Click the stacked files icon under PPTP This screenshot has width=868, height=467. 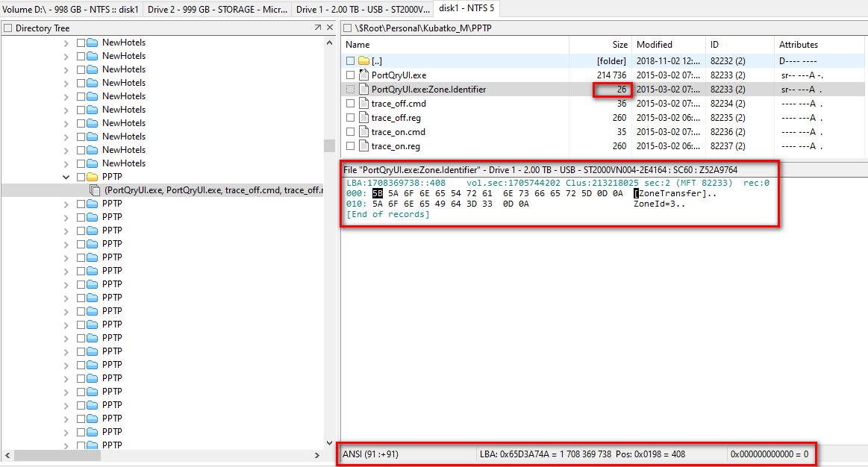(96, 190)
